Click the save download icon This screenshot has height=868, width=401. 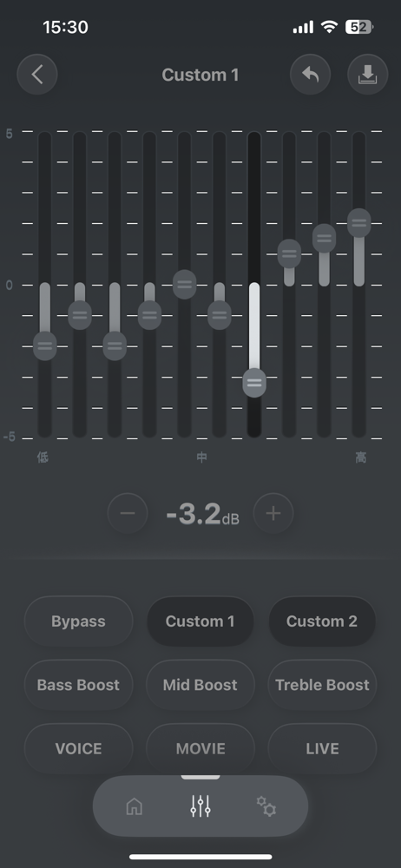click(368, 74)
